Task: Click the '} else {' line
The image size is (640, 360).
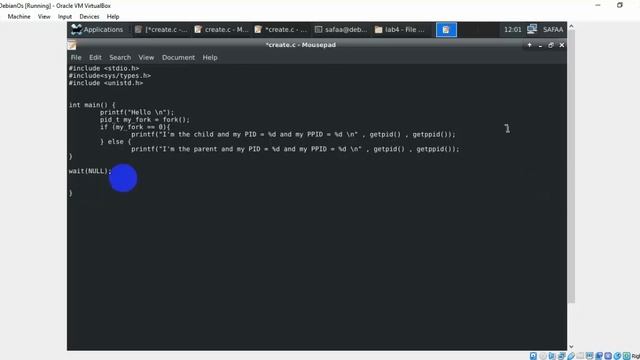Action: pos(115,142)
